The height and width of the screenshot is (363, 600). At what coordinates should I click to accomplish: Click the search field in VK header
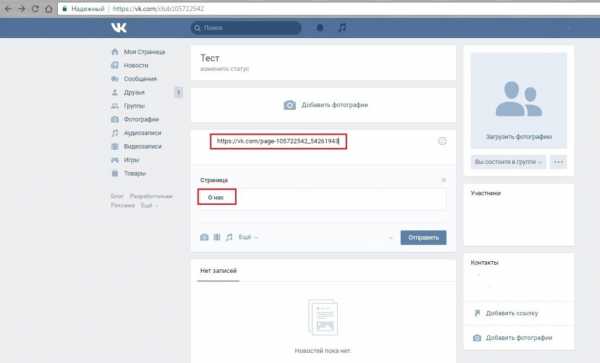point(246,28)
